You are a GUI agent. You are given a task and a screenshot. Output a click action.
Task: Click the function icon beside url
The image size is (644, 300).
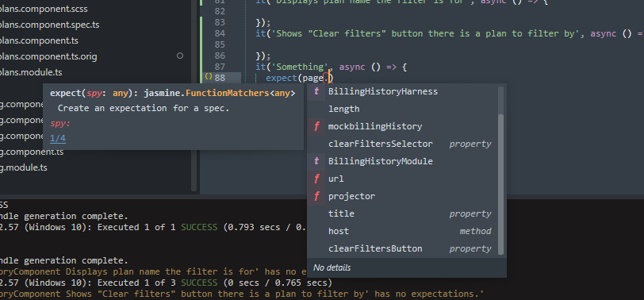pos(316,179)
